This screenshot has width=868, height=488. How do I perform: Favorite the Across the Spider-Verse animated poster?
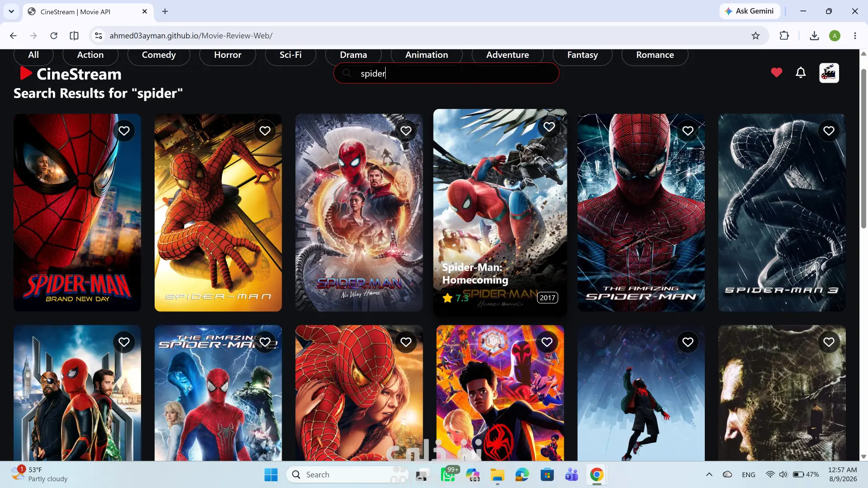[x=547, y=343]
